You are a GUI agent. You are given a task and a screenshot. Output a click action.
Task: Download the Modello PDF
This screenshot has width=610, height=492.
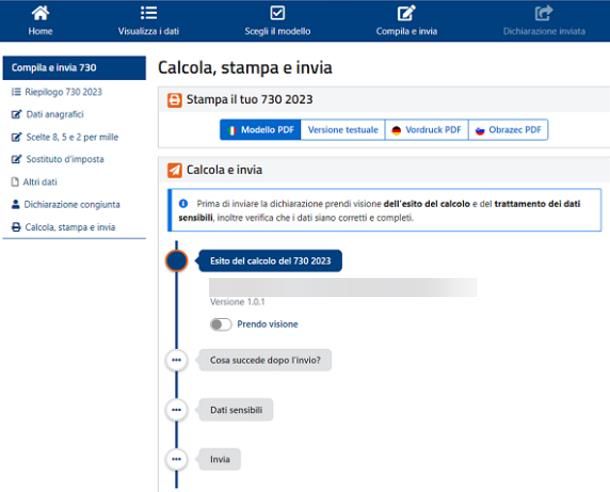click(260, 130)
